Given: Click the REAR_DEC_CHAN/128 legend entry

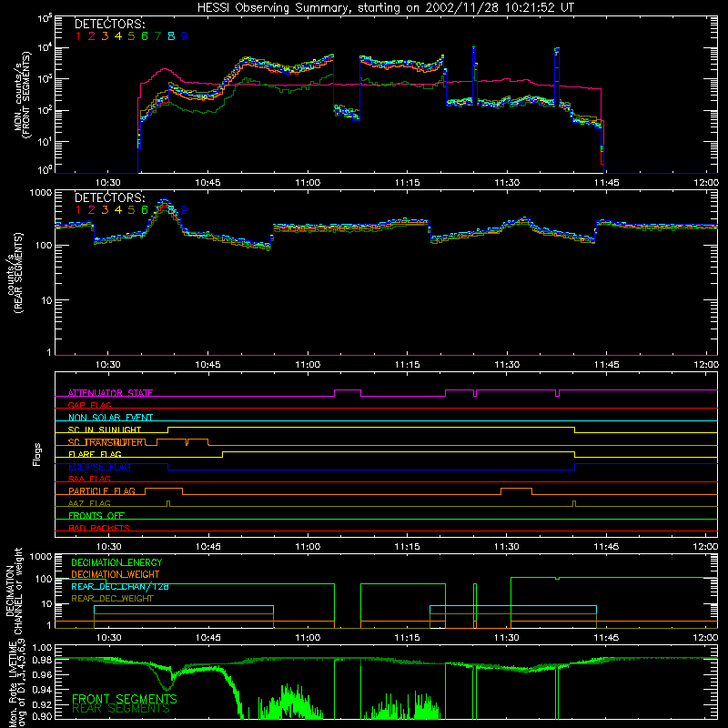Looking at the screenshot, I should click(120, 587).
